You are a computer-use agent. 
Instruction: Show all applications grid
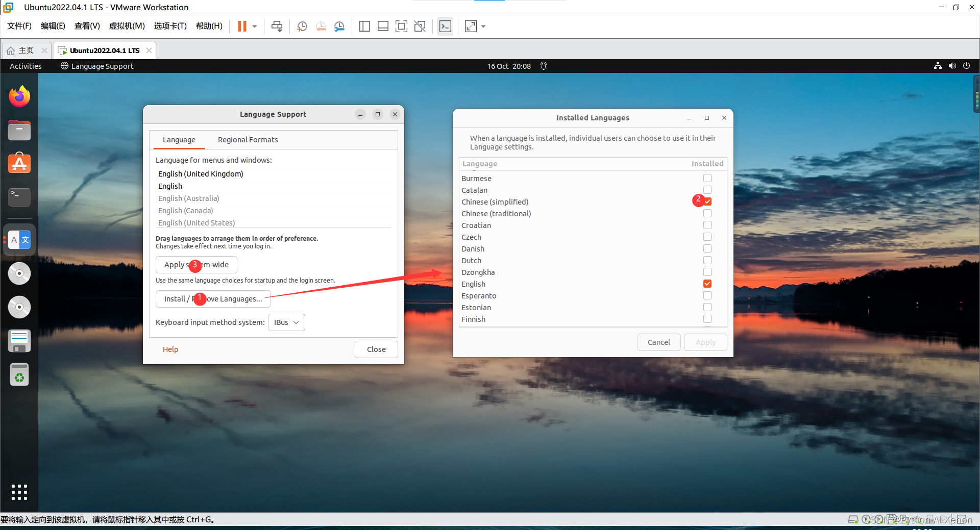[19, 492]
